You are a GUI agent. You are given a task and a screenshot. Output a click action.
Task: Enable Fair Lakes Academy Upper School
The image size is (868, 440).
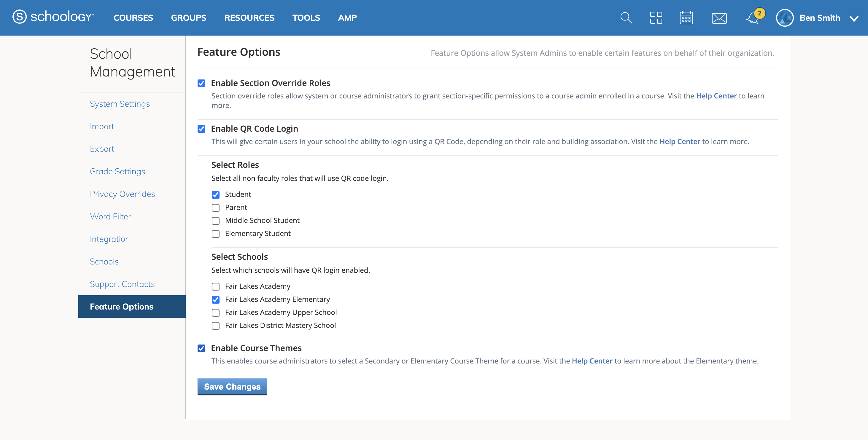[216, 313]
